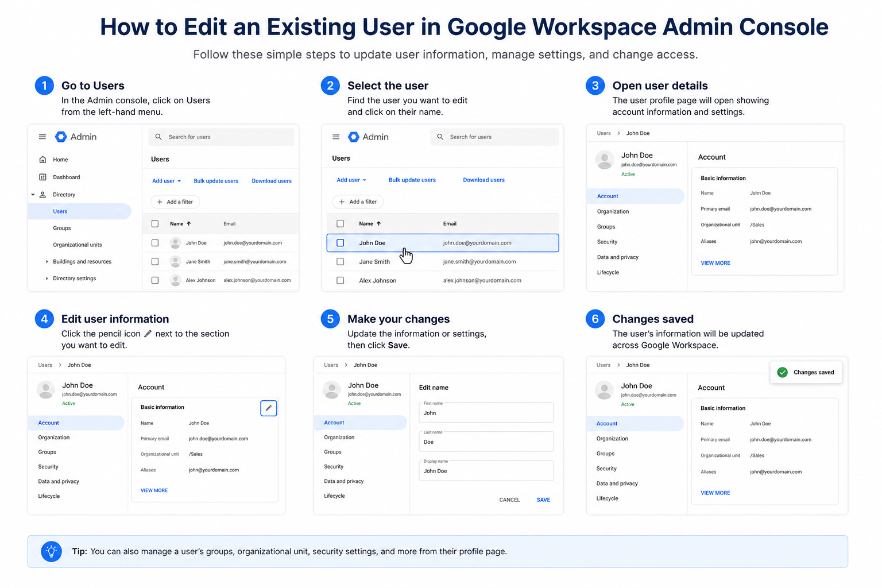Select Organizational units in the Directory sidebar
Screen dimensions: 882x588
pyautogui.click(x=78, y=245)
